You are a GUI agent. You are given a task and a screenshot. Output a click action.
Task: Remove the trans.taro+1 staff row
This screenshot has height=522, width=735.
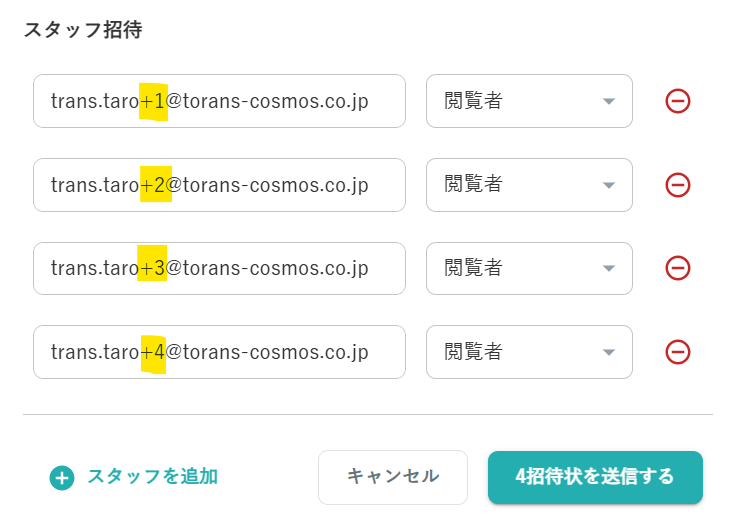pos(678,101)
